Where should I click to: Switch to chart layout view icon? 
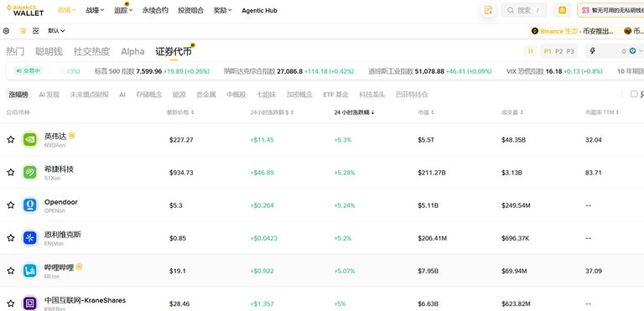click(36, 30)
